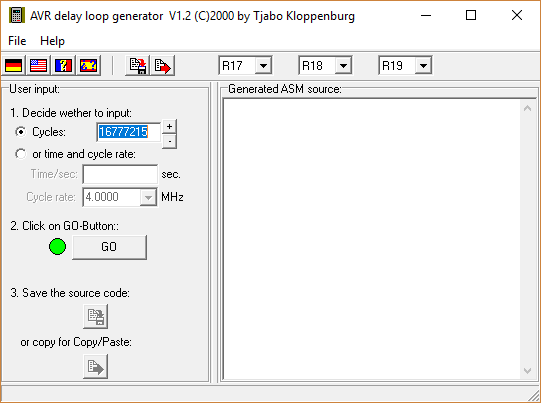This screenshot has height=403, width=541.
Task: Save source using toolbar save icon
Action: coord(138,65)
